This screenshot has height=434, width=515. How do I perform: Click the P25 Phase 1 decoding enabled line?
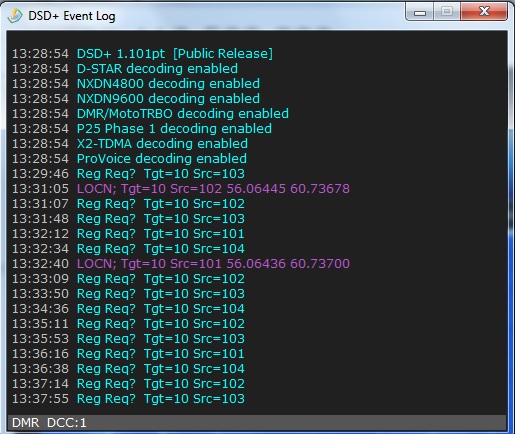[x=142, y=129]
